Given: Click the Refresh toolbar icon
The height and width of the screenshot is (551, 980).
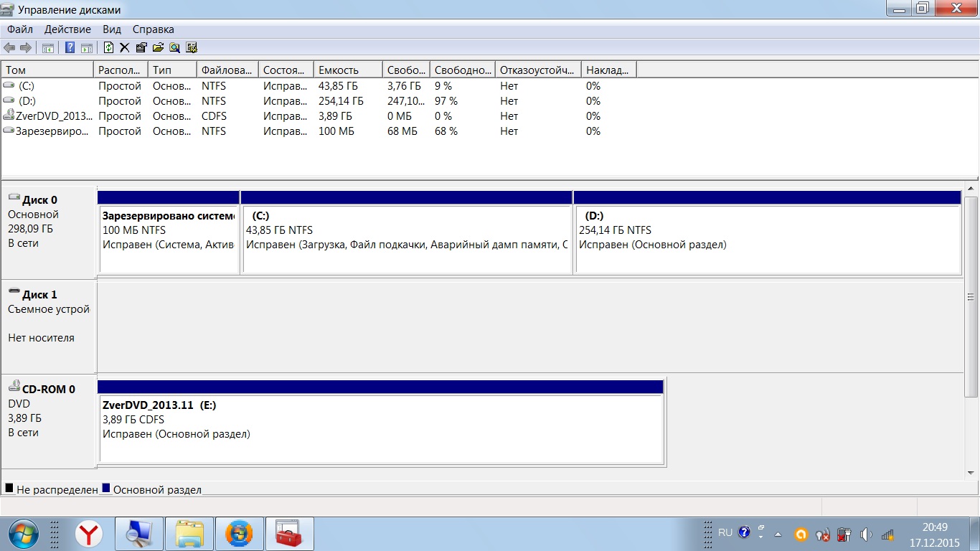Looking at the screenshot, I should click(x=108, y=48).
